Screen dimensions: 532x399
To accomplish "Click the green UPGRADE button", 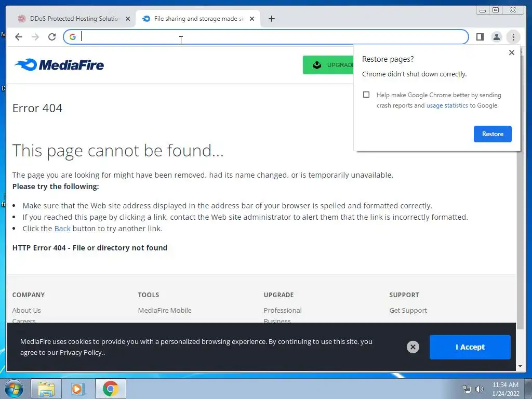I will tap(328, 65).
